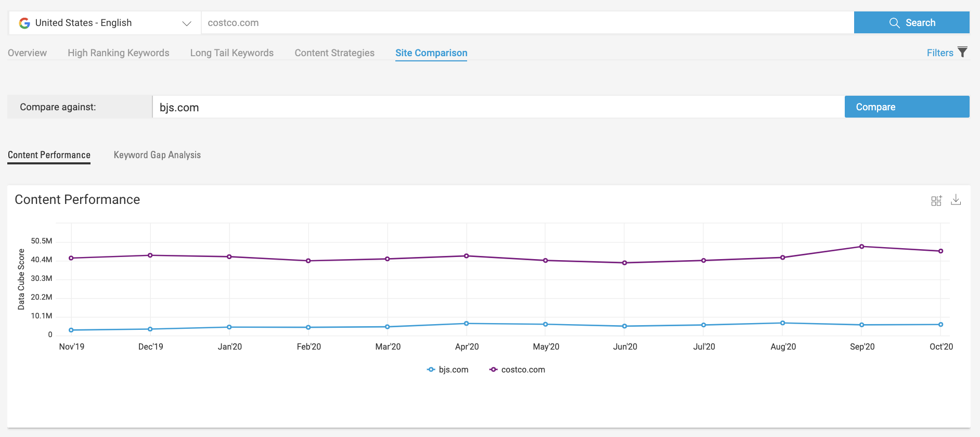Screen dimensions: 980x437
Task: Click the Mar'20 x-axis label
Action: click(388, 347)
